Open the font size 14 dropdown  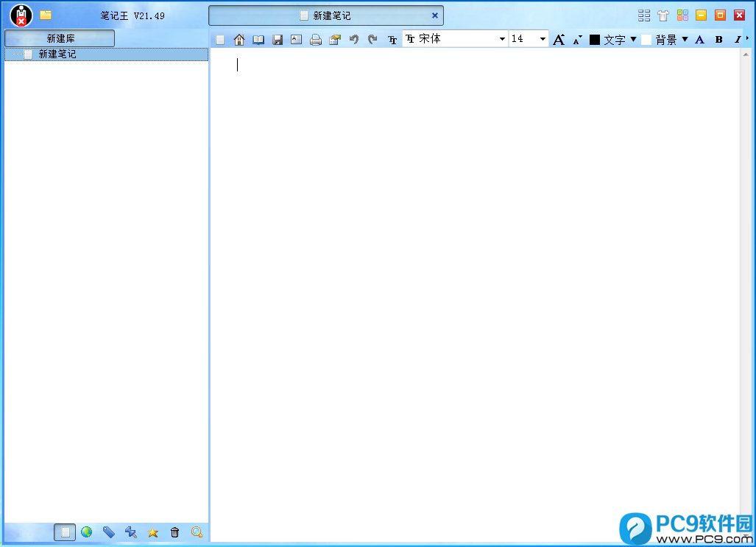click(529, 38)
